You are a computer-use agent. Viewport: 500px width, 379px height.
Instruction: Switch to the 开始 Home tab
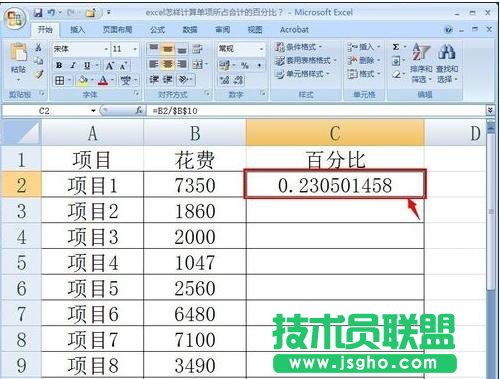45,30
